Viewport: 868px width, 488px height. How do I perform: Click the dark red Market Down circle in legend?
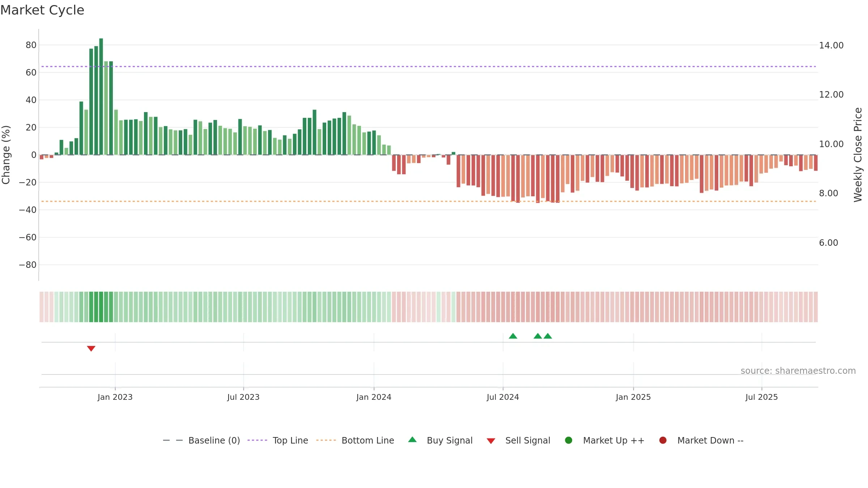pos(663,440)
